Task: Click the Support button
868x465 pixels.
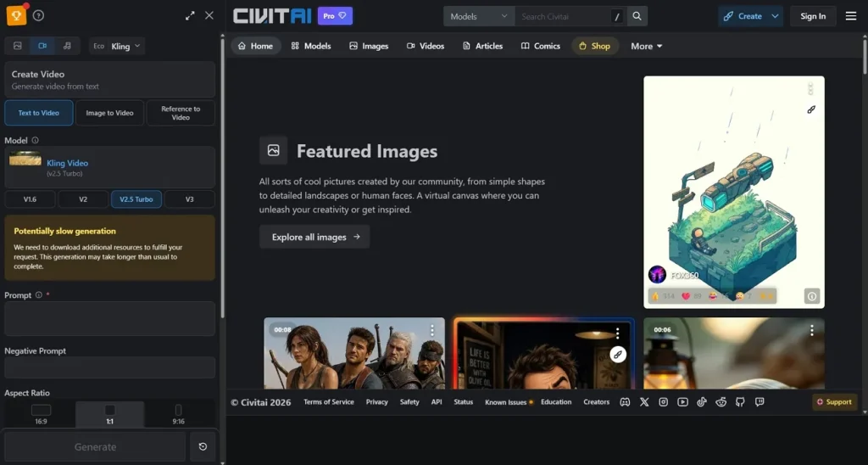Action: pyautogui.click(x=834, y=402)
